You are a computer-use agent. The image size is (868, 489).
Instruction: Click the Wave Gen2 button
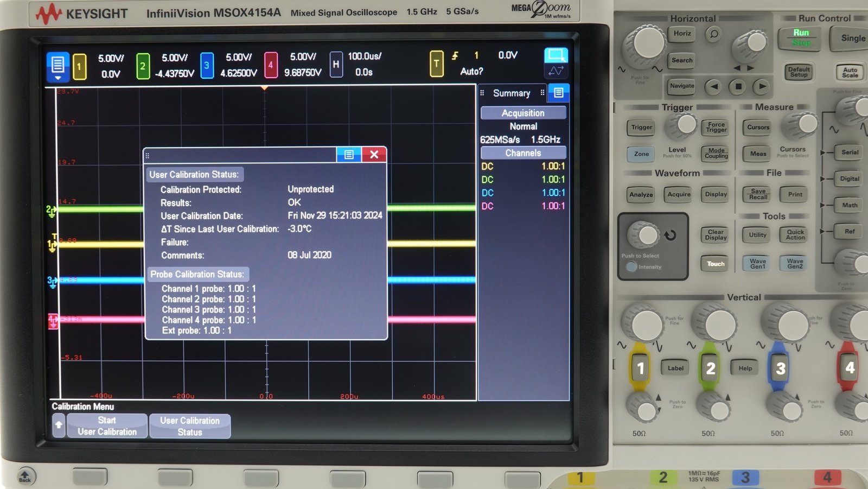(x=795, y=264)
